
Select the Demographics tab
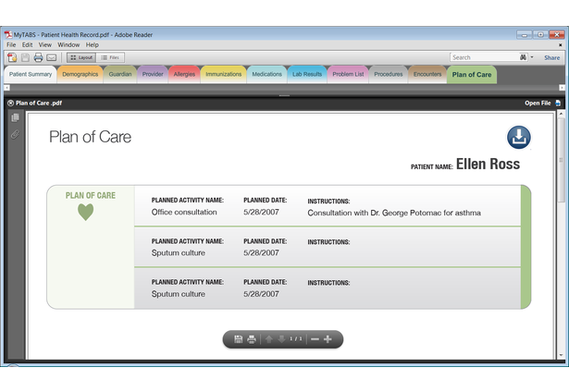pos(80,74)
